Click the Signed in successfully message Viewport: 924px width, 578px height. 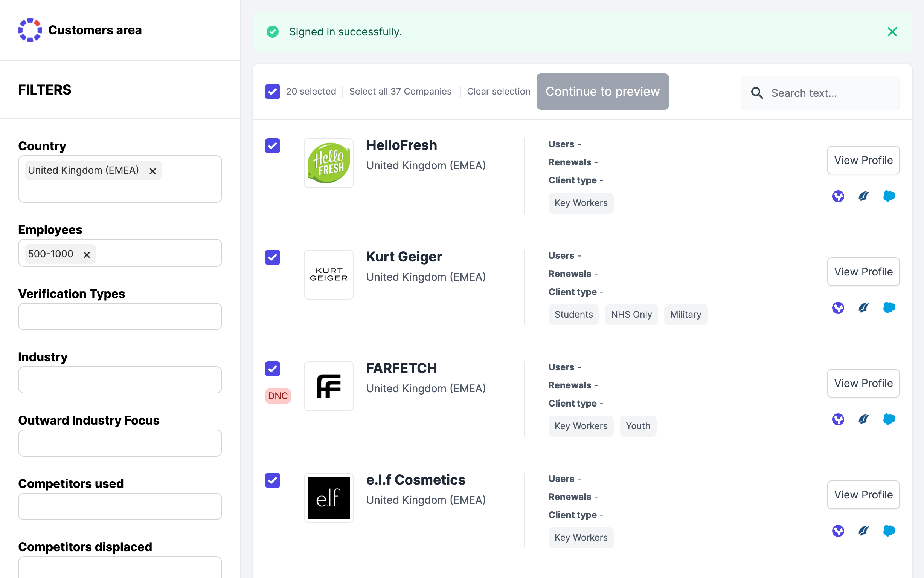tap(345, 32)
